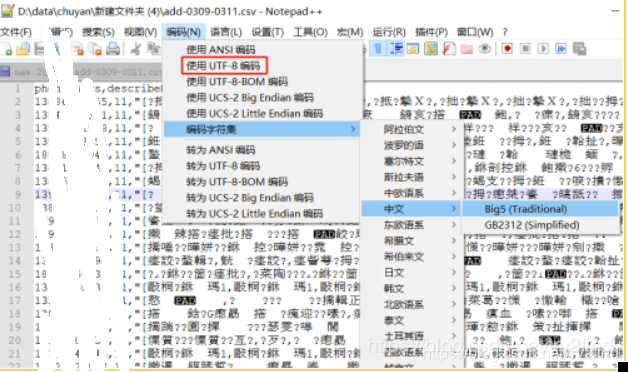The image size is (628, 372).
Task: Click the New file toolbar icon
Action: [7, 49]
